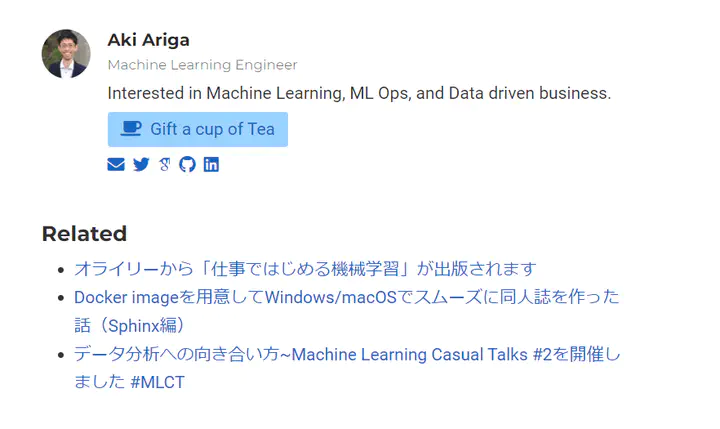Viewport: 720px width, 429px height.
Task: Click the Machine Learning Engineer subtitle
Action: pos(202,65)
